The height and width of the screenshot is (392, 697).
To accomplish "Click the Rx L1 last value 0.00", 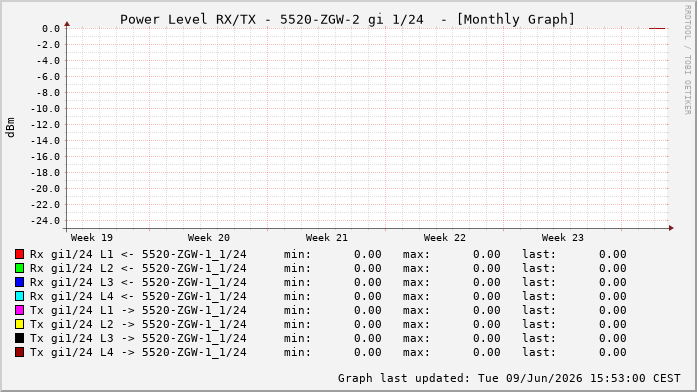I will [613, 254].
